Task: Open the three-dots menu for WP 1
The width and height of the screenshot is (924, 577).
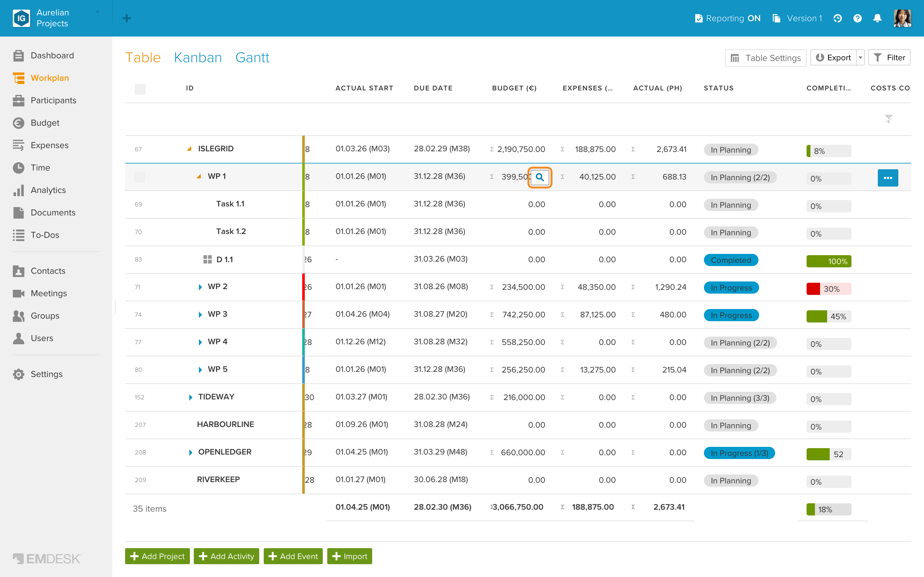Action: pos(888,178)
